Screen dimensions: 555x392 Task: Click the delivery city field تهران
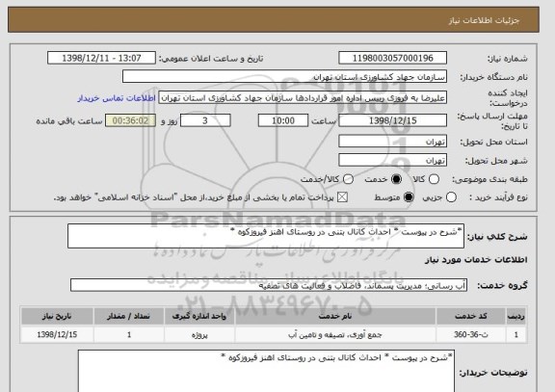392,160
